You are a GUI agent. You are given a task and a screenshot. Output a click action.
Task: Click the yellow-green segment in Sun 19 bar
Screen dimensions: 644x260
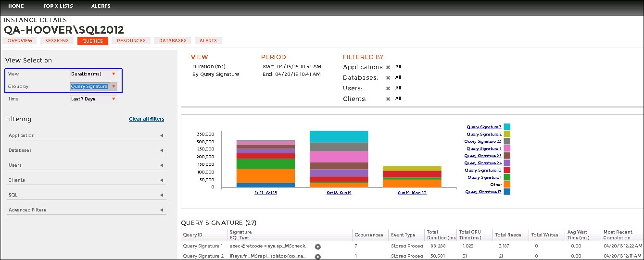412,168
